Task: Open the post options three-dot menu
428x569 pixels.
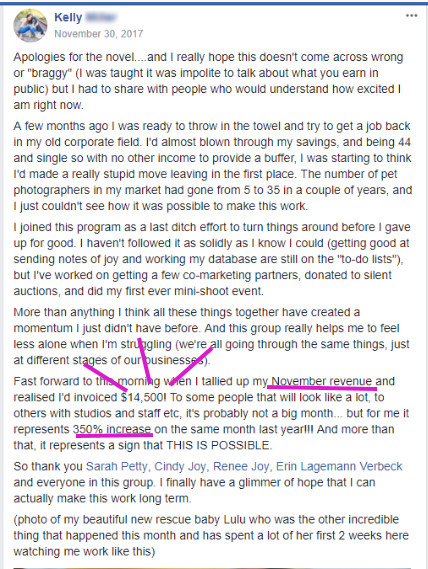Action: point(411,16)
